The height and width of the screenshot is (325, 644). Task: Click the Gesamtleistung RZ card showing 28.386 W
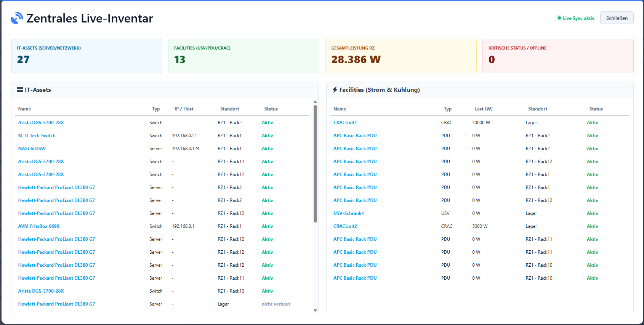(x=400, y=56)
